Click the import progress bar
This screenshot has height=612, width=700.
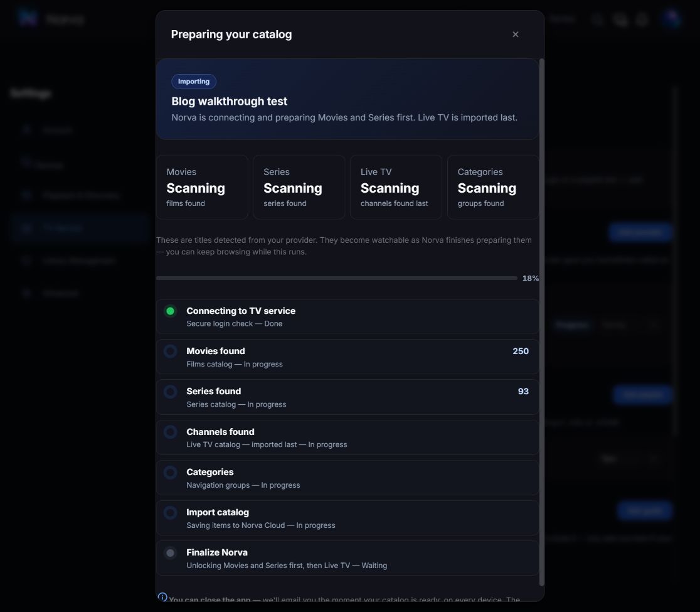pyautogui.click(x=337, y=278)
